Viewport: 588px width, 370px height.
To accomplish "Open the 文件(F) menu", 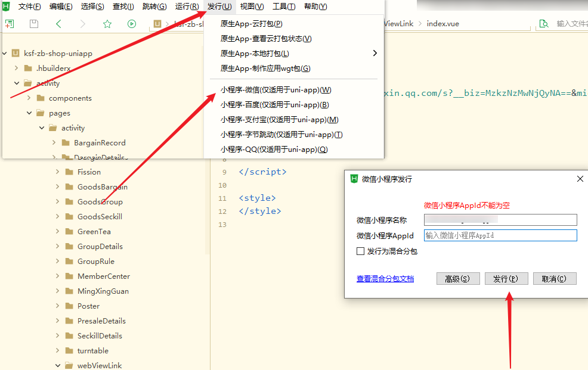I will pos(29,7).
